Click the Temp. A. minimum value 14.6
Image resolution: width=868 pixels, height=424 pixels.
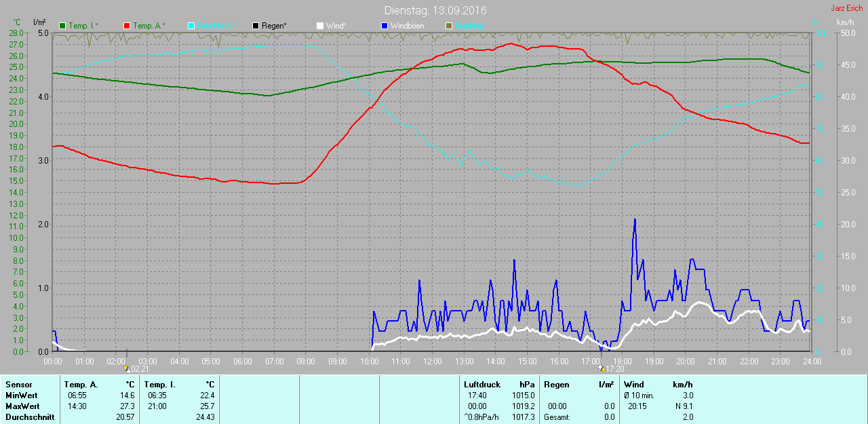click(x=127, y=396)
